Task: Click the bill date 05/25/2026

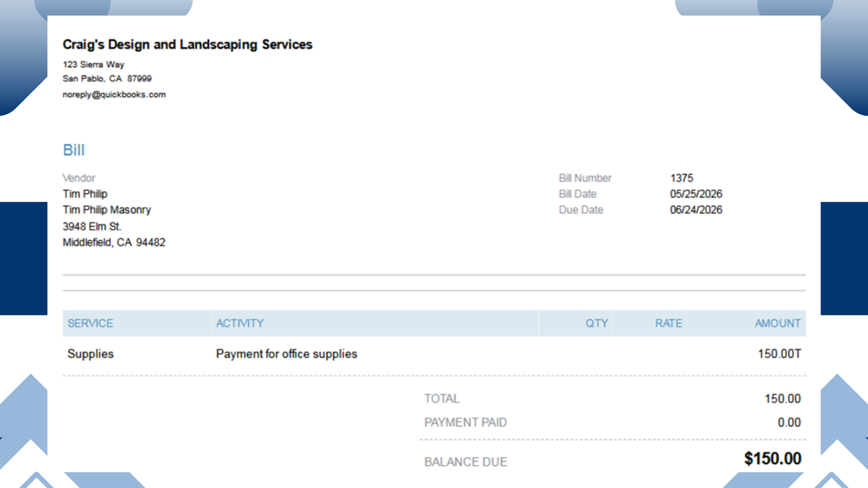Action: click(696, 194)
